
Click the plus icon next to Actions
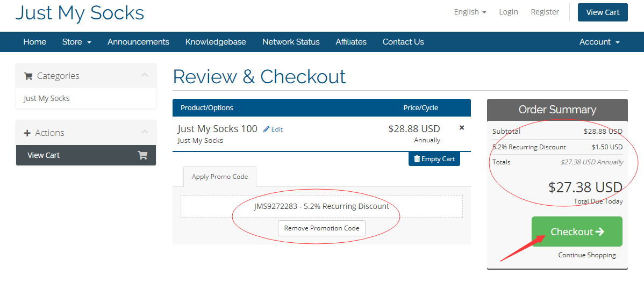pos(27,133)
